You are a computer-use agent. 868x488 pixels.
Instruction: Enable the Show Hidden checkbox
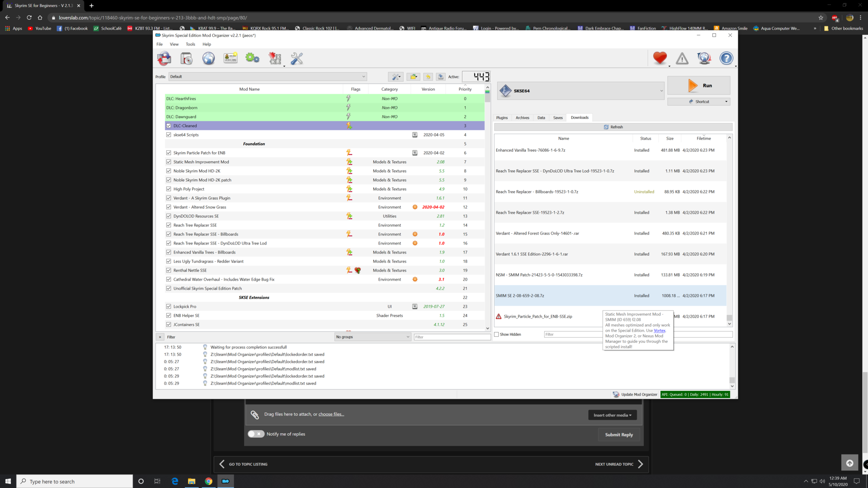pos(496,334)
